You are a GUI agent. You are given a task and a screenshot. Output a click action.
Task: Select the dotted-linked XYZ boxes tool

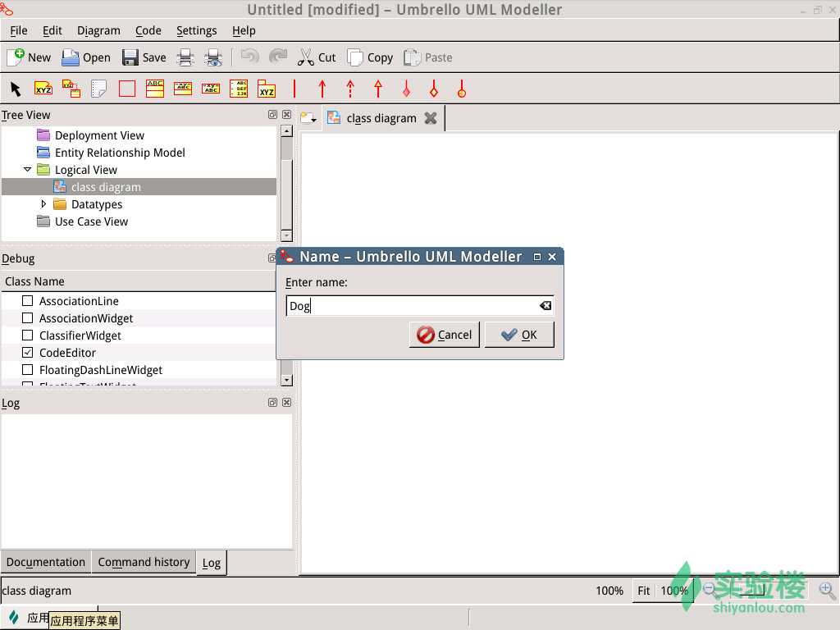click(x=71, y=89)
